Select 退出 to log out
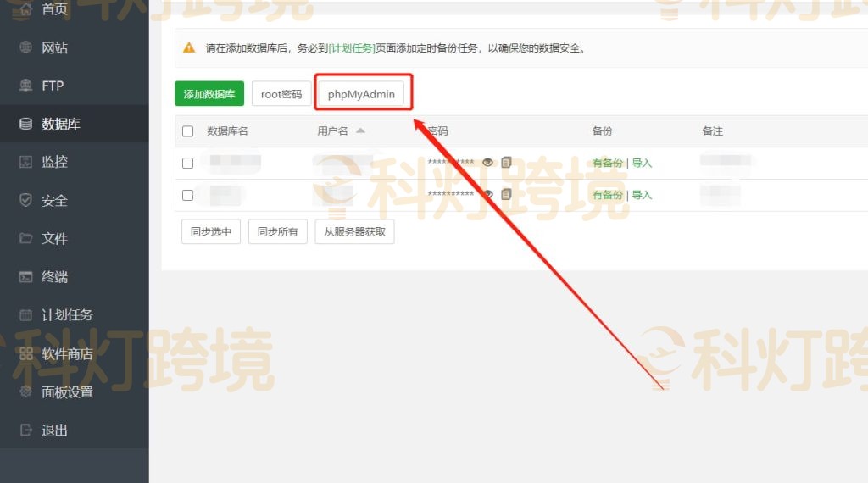The width and height of the screenshot is (868, 483). [75, 430]
